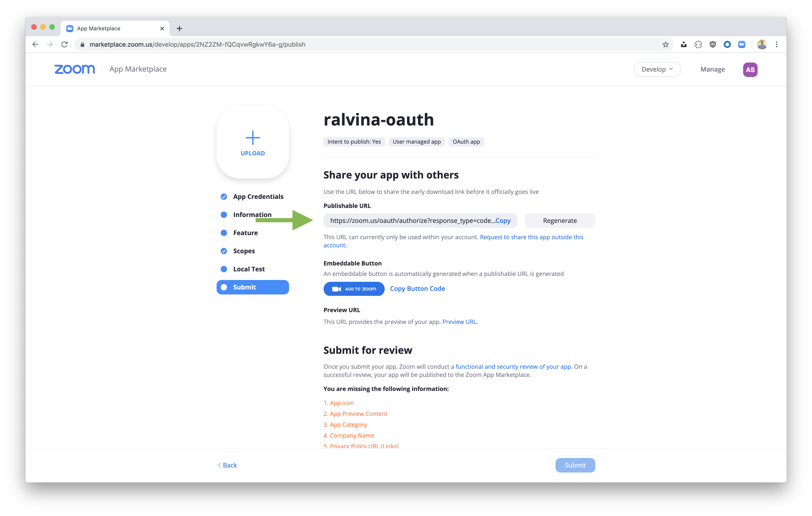Viewport: 812px width, 516px height.
Task: Click the lock icon in address bar
Action: 82,44
